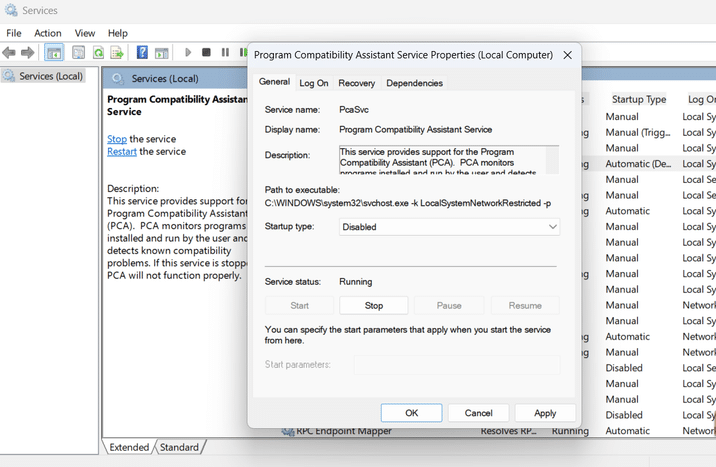
Task: Open the Dependencies tab
Action: point(415,83)
